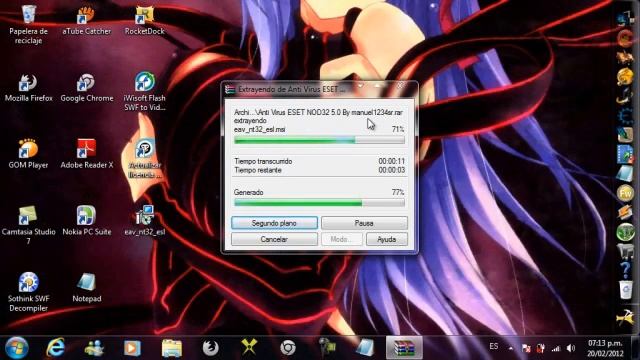Click the Pausa button
The height and width of the screenshot is (360, 640).
pos(364,223)
